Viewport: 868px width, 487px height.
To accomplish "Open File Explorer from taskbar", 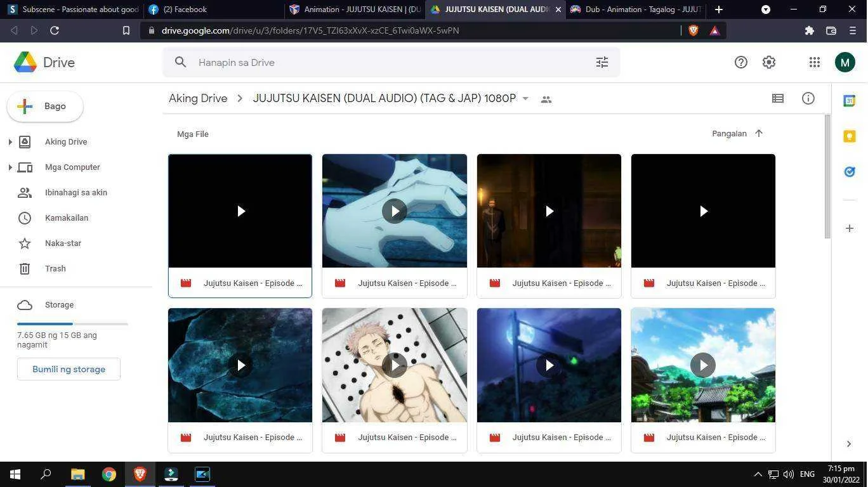I will click(77, 474).
